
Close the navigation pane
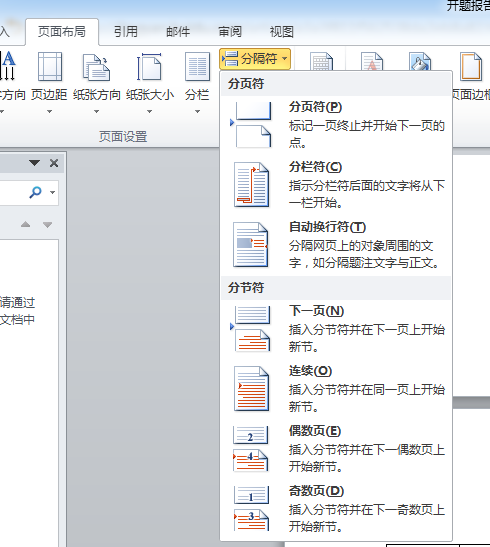[54, 163]
